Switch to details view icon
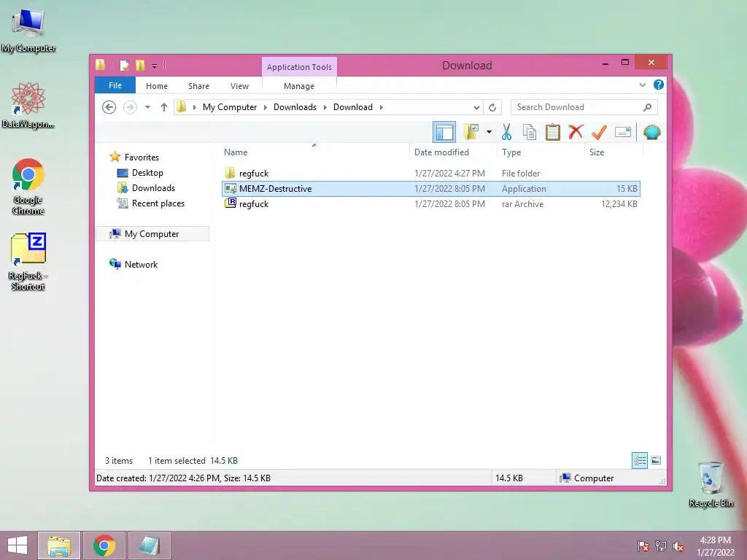 [x=639, y=461]
